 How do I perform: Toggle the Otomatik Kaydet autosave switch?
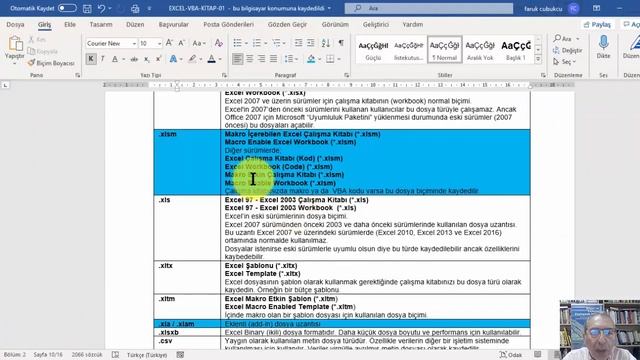click(67, 8)
